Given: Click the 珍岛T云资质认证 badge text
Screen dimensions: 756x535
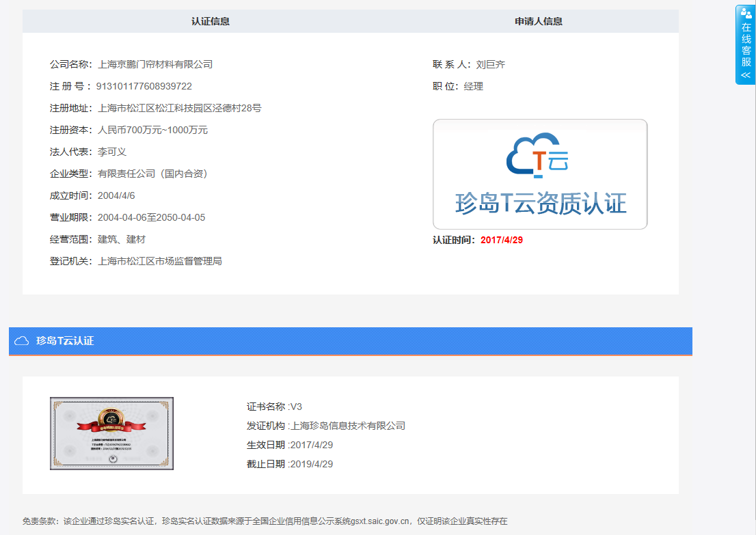Looking at the screenshot, I should click(x=541, y=203).
